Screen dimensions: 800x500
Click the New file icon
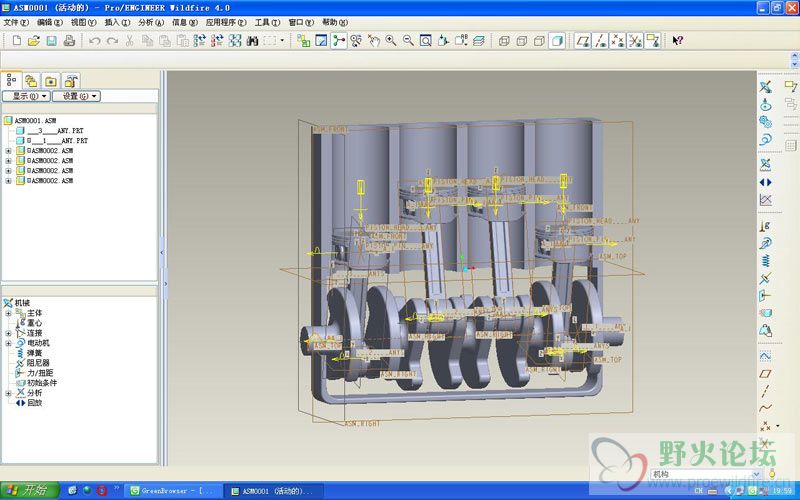(x=16, y=40)
